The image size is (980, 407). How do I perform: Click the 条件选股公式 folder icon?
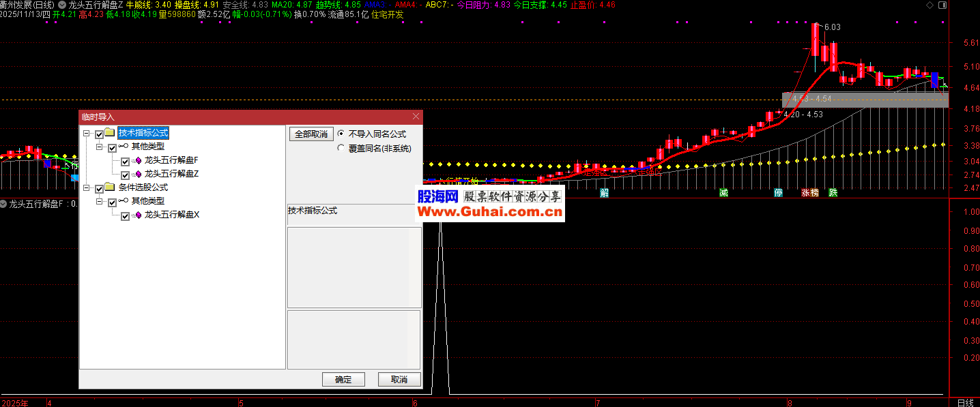tap(110, 187)
